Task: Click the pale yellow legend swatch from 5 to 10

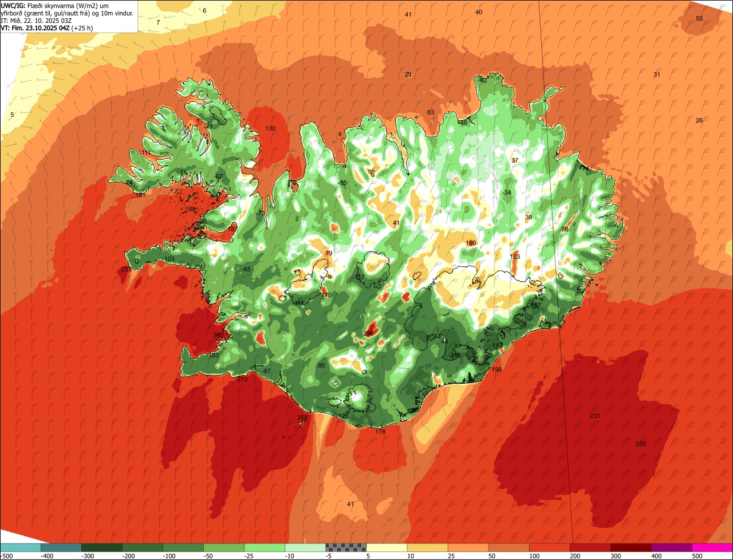Action: pos(387,547)
